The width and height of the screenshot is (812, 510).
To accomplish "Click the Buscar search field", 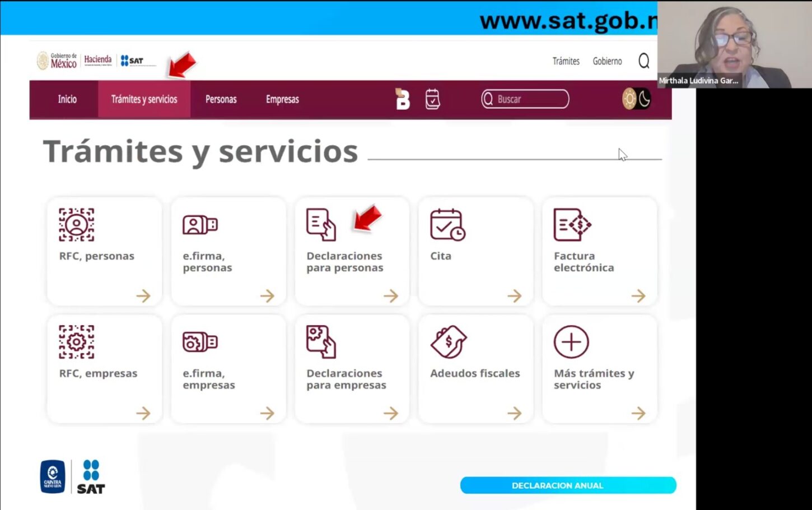I will click(x=525, y=99).
